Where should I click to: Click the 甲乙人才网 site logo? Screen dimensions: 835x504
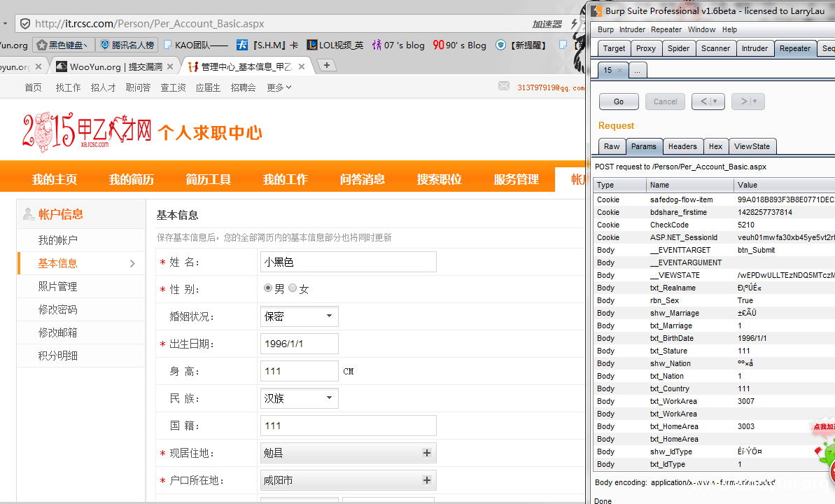87,130
